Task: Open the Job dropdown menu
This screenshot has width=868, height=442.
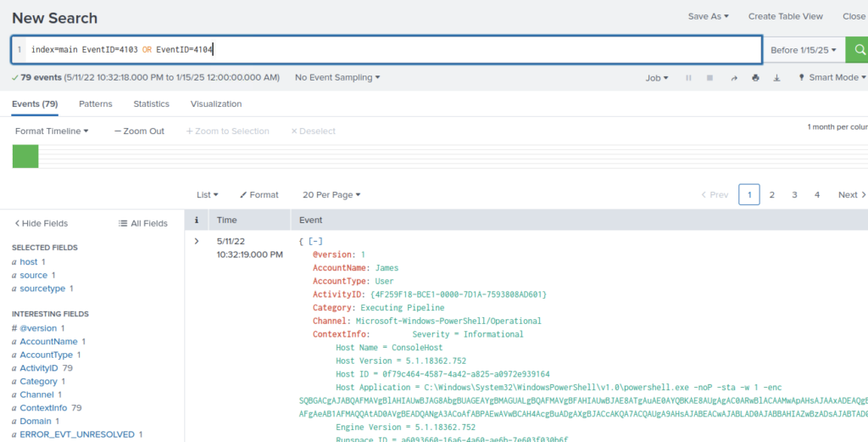Action: 657,78
